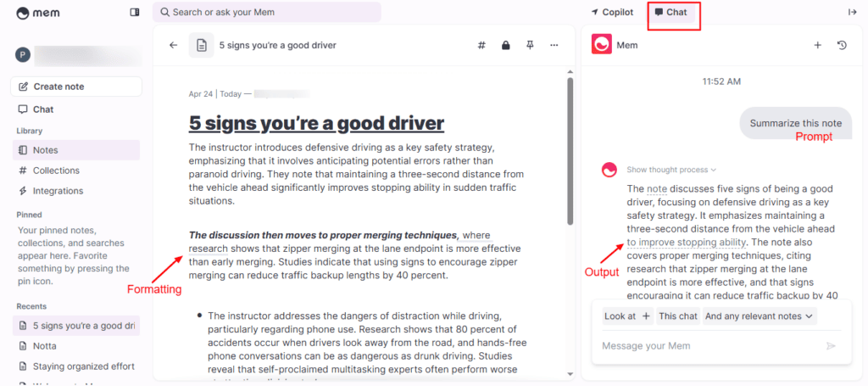This screenshot has width=868, height=386.
Task: Toggle the lock icon for the note
Action: [x=506, y=46]
